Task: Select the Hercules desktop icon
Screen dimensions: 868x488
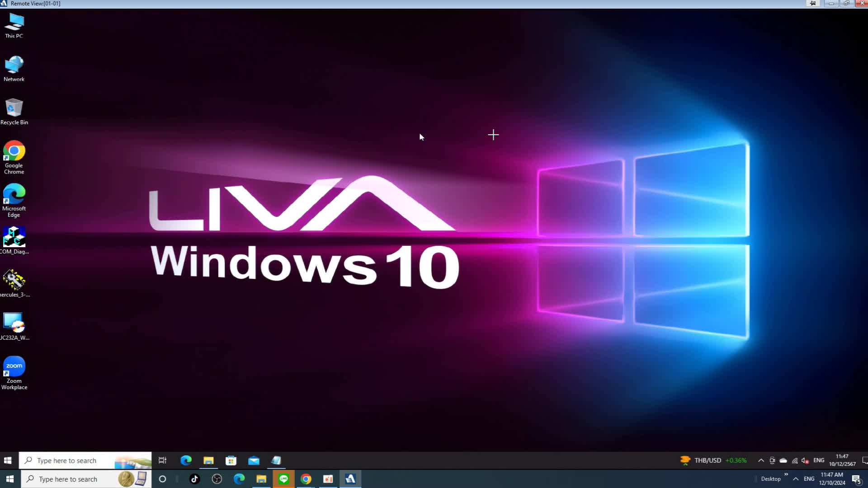Action: click(14, 284)
